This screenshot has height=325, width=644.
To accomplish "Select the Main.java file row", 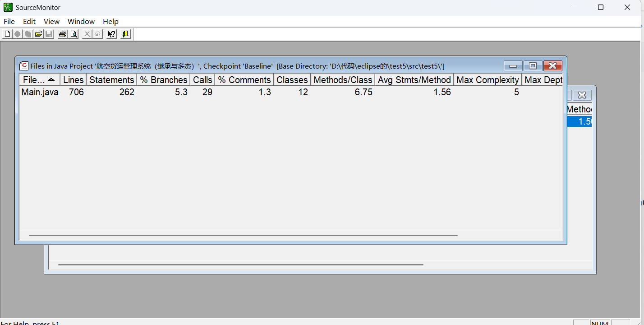I will pos(291,92).
